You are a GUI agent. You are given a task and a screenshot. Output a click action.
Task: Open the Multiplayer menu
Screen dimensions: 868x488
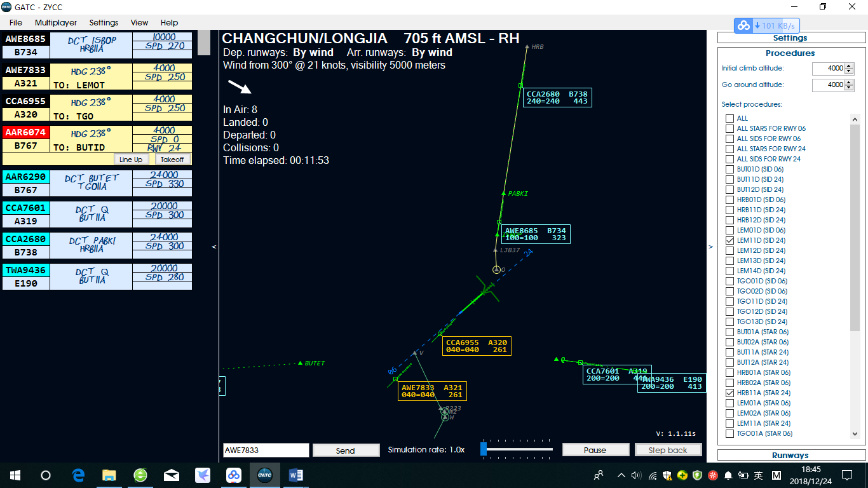tap(56, 22)
